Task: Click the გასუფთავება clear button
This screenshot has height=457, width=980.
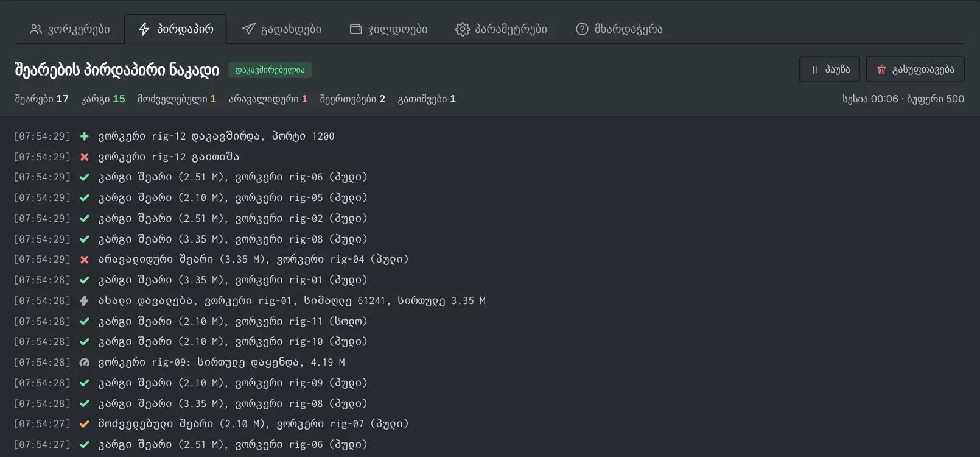Action: pos(915,69)
